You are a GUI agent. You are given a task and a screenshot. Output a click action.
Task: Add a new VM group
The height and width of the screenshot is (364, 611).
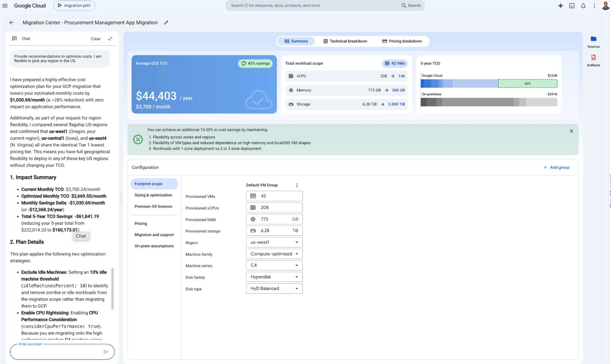click(556, 167)
